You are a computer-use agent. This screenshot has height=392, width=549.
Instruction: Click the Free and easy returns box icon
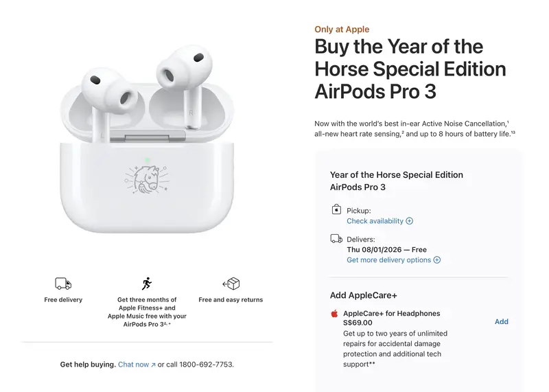click(x=231, y=284)
